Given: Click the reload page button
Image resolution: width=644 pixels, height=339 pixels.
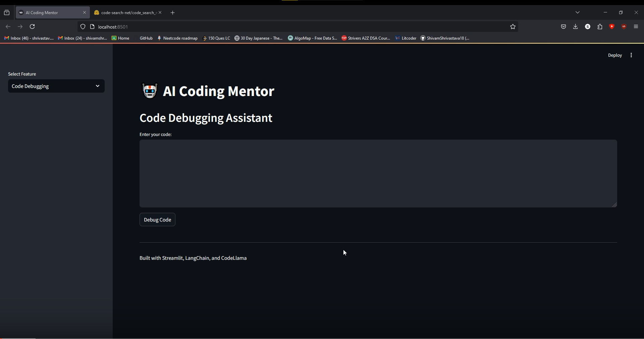Looking at the screenshot, I should click(32, 27).
